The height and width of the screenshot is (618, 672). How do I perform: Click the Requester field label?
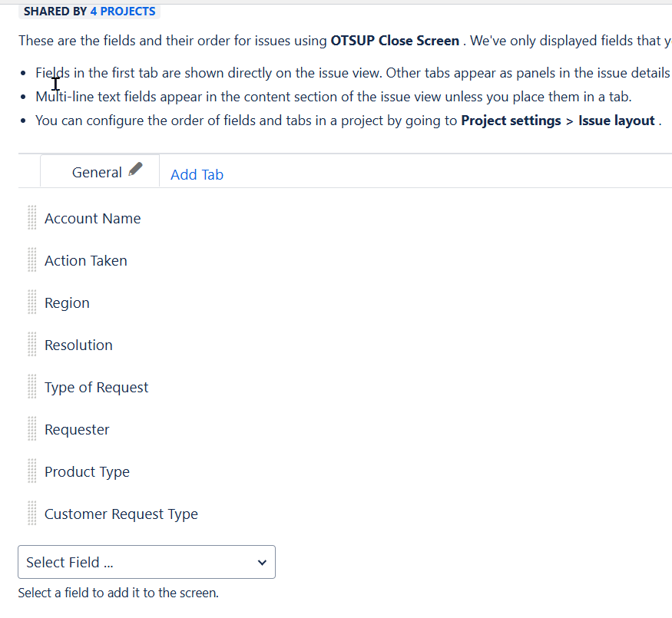pyautogui.click(x=77, y=430)
